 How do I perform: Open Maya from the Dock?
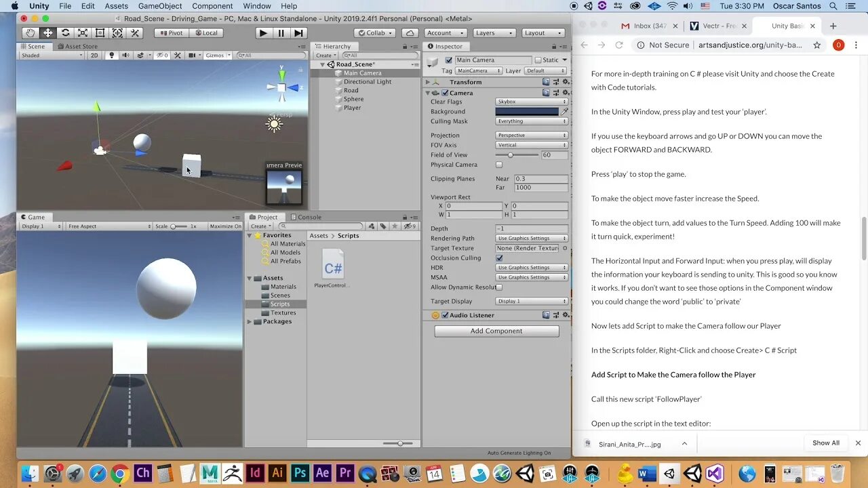pos(210,473)
